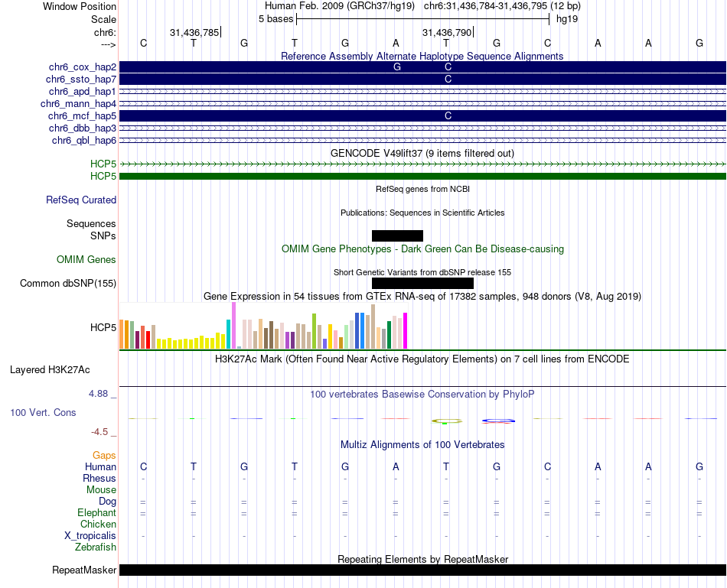This screenshot has width=727, height=588.
Task: Open the OMIM Genes track label
Action: click(86, 259)
